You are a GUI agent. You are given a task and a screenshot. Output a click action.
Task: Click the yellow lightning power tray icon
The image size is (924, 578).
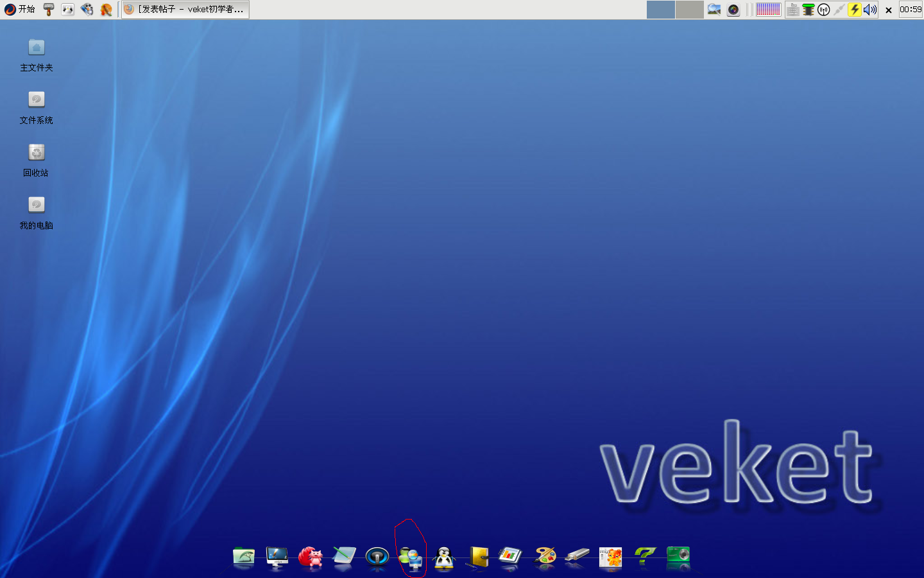tap(855, 10)
